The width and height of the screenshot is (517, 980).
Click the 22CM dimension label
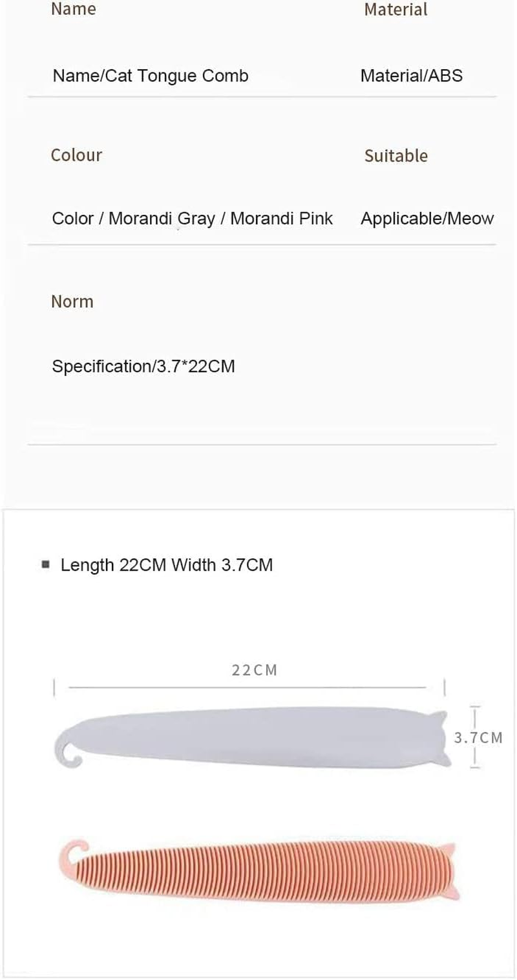click(255, 670)
